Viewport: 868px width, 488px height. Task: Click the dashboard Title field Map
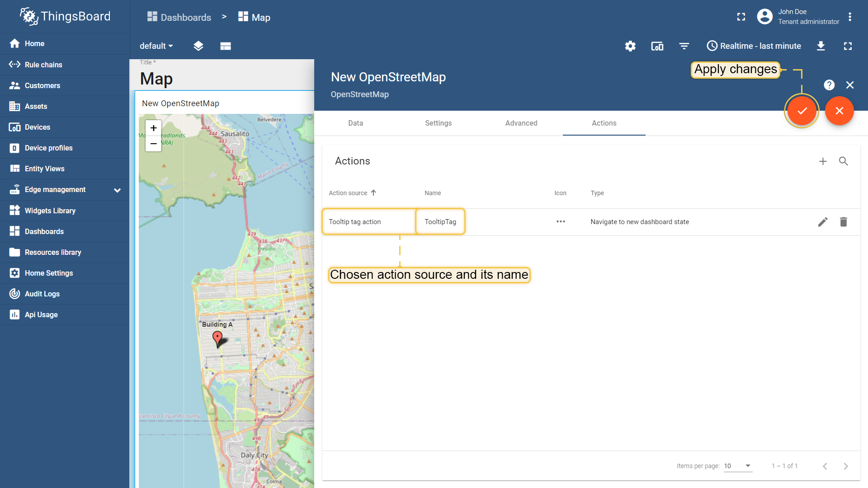click(x=156, y=79)
